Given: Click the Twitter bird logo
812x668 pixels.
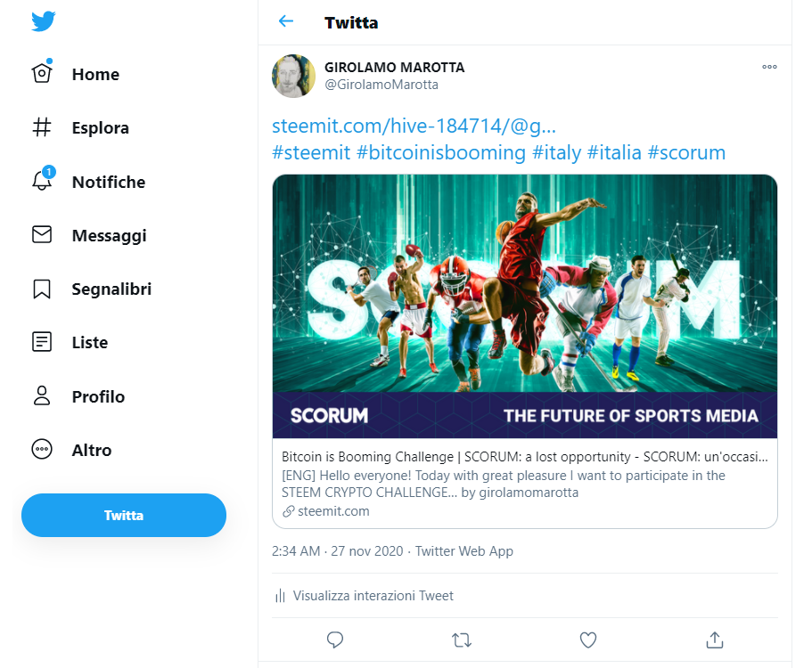Looking at the screenshot, I should [44, 21].
